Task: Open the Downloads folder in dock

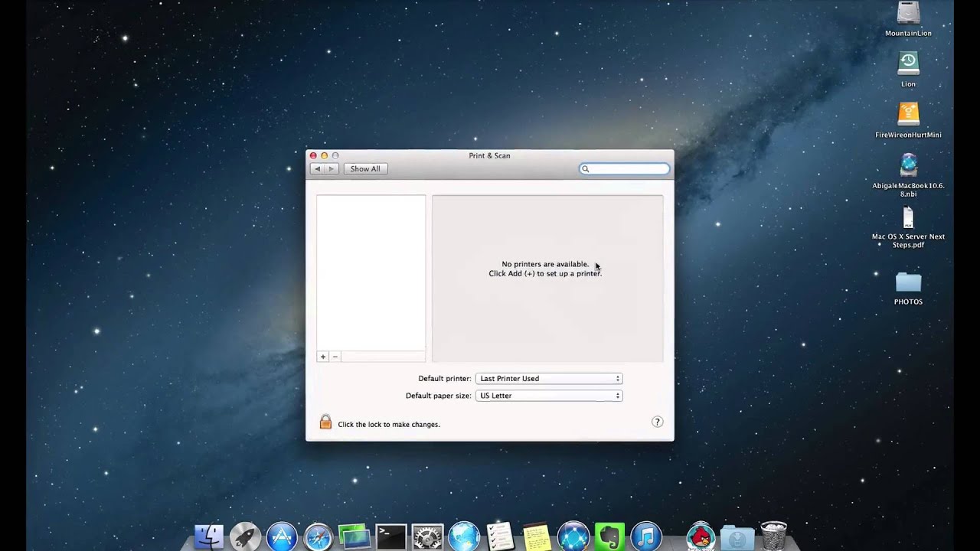Action: tap(737, 536)
